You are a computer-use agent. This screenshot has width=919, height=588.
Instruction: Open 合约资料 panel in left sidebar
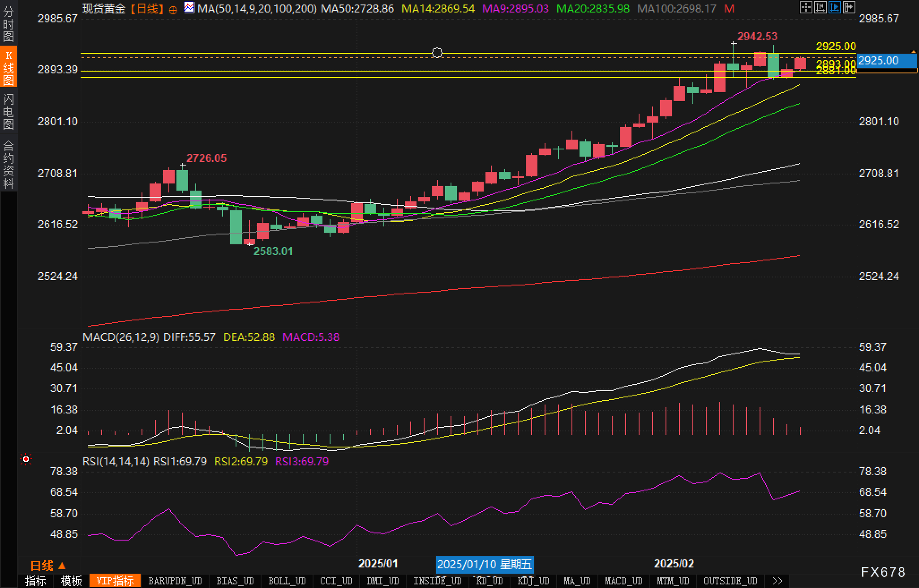click(x=9, y=164)
